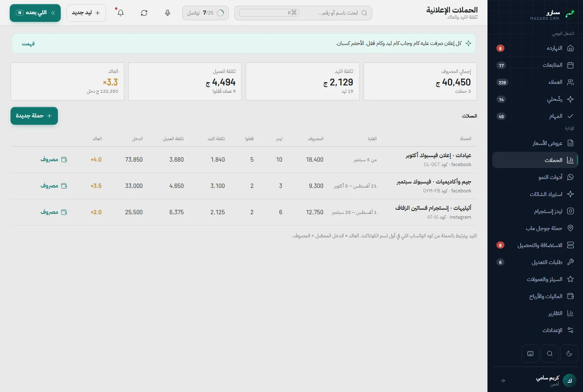
Task: Click the WhatsApp icon beside أدوات النمو
Action: tap(570, 177)
